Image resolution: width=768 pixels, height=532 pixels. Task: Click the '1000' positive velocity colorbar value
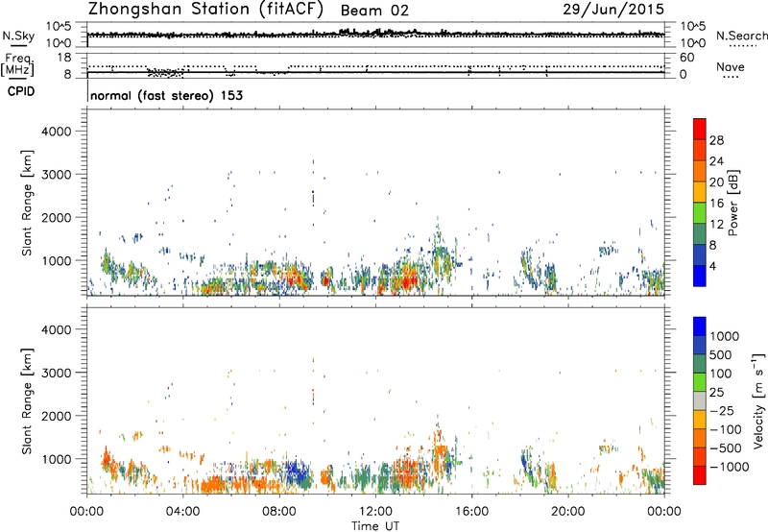(724, 336)
